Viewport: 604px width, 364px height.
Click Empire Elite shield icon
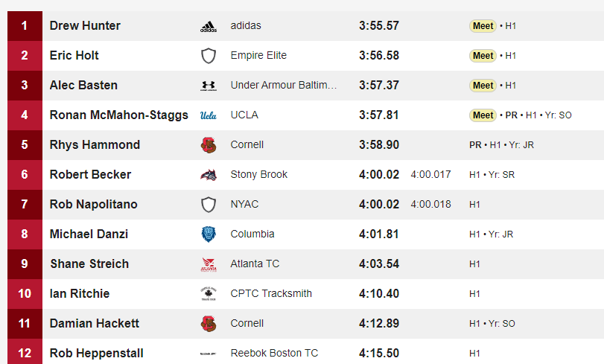209,56
